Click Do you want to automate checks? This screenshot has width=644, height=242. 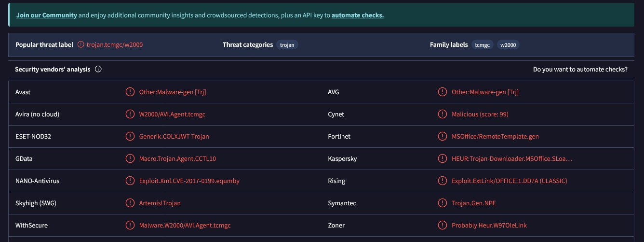tap(580, 70)
